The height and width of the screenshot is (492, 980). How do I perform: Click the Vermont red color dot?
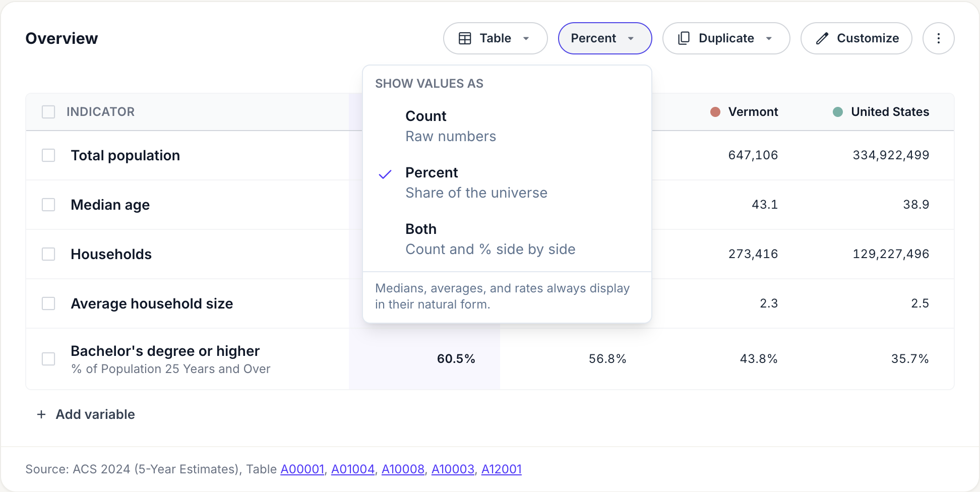715,112
